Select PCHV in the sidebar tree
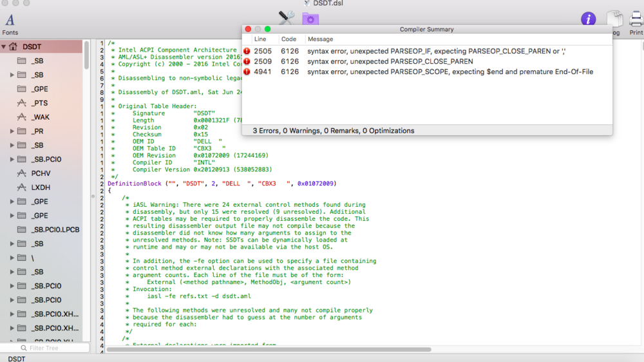 pos(41,173)
